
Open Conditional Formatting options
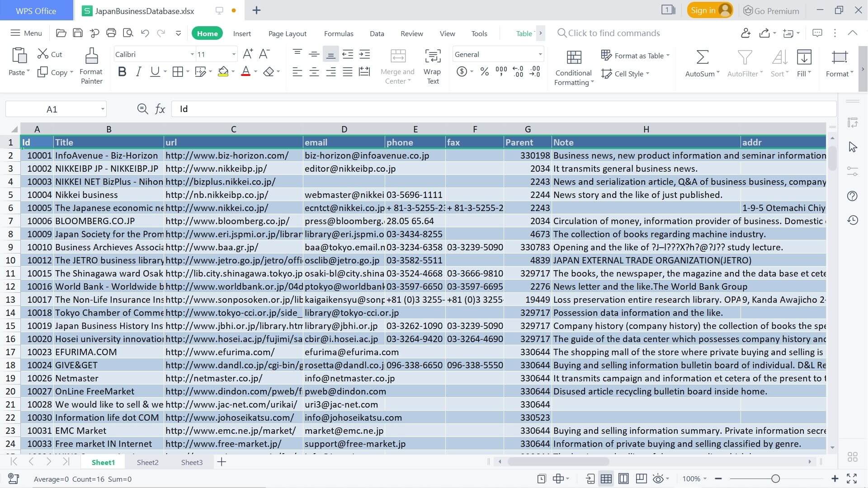[x=573, y=68]
